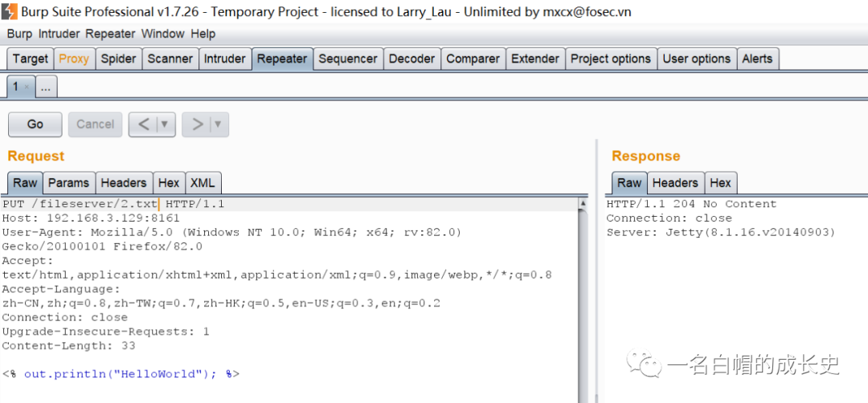Switch to Response Hex tab
This screenshot has width=868, height=403.
(721, 183)
